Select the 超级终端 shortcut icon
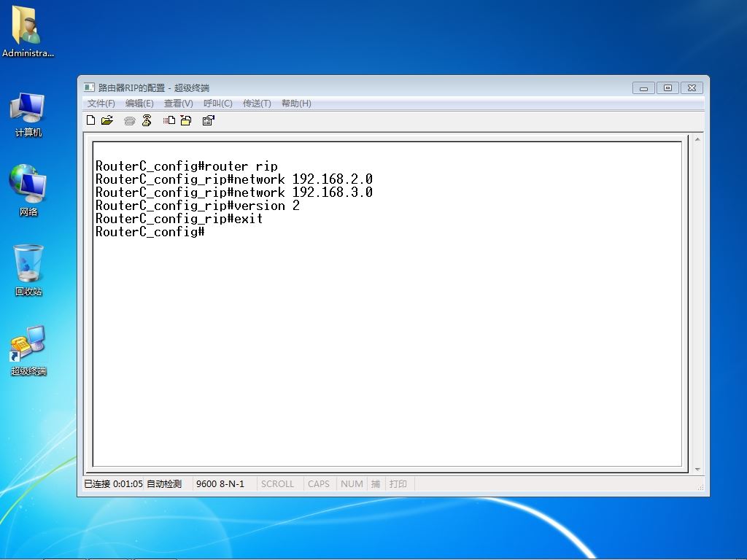The image size is (747, 560). pos(28,351)
